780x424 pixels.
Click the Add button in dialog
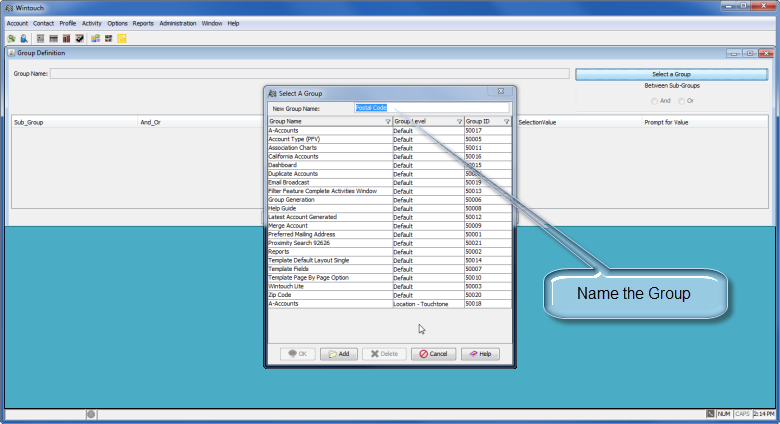click(x=338, y=353)
